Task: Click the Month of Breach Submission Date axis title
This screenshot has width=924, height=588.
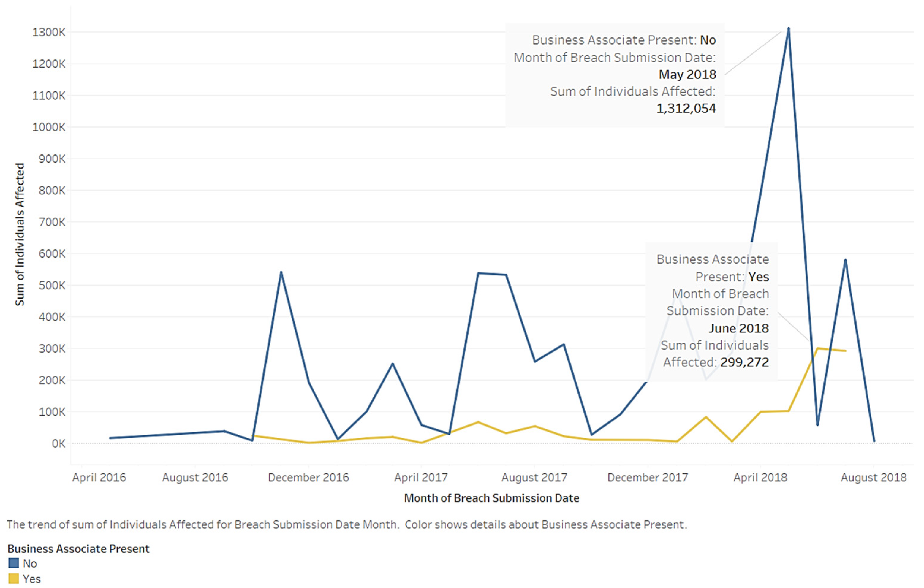Action: tap(492, 498)
